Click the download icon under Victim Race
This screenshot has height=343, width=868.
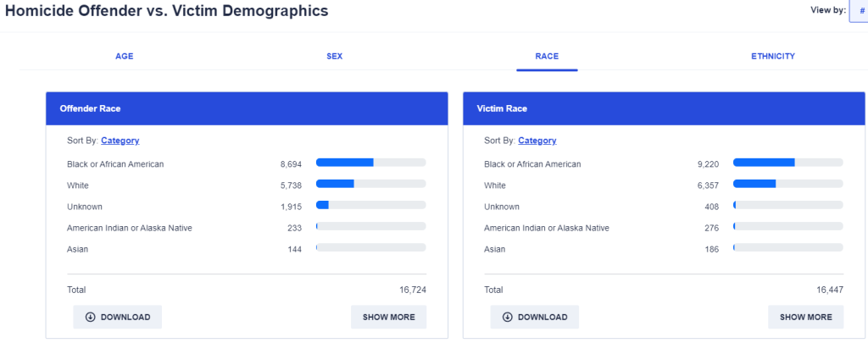click(x=507, y=318)
